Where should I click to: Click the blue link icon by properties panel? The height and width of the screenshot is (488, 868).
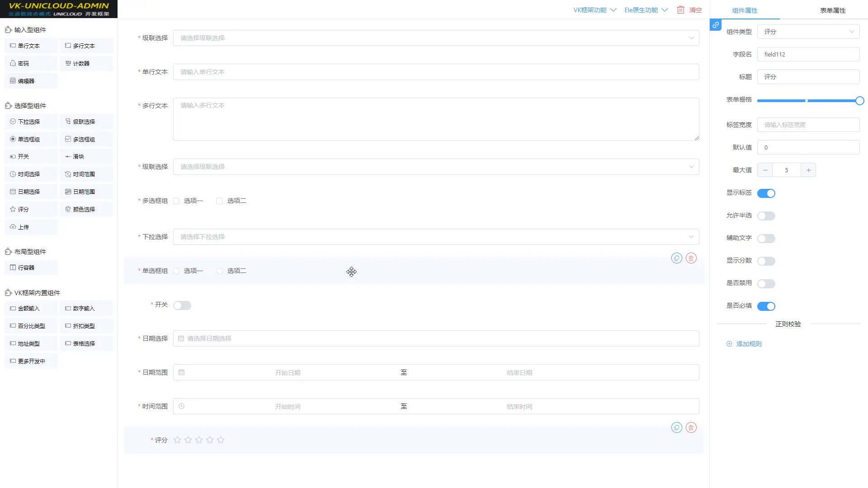point(716,25)
